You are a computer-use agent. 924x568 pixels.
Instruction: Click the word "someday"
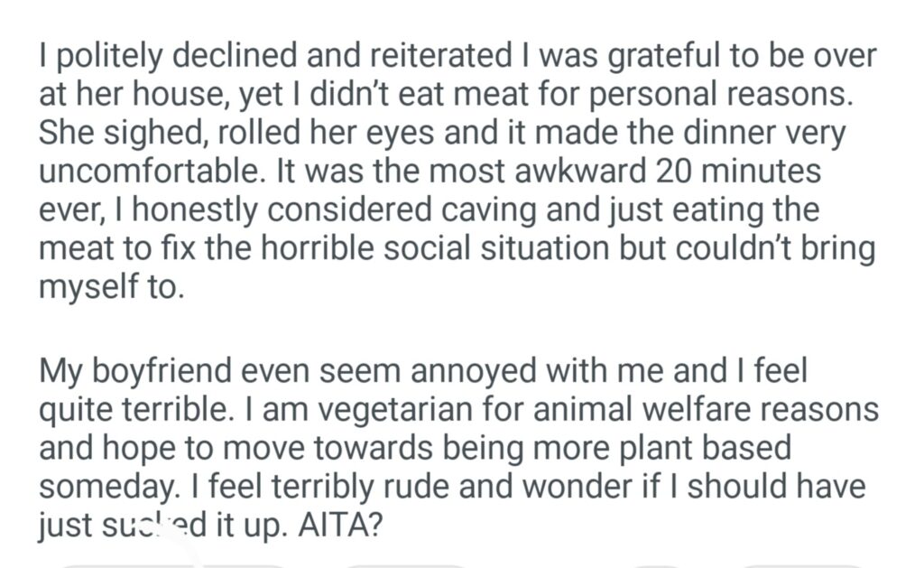click(x=109, y=488)
